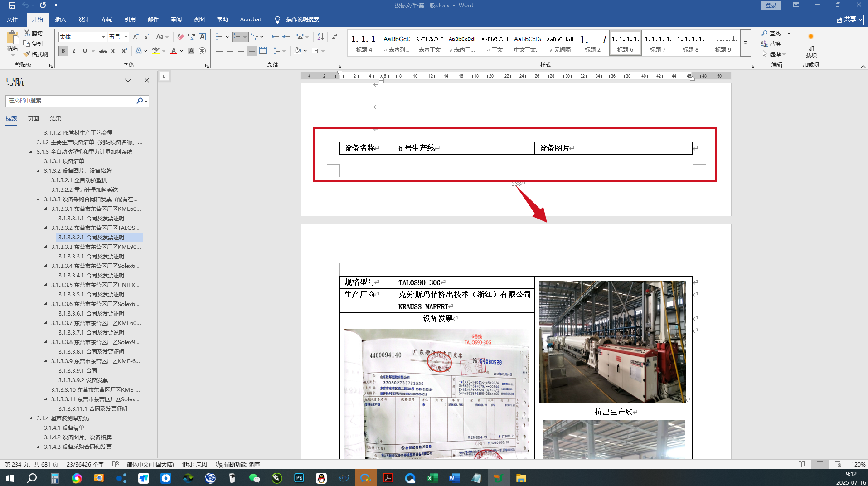Click the navigation search field
The width and height of the screenshot is (868, 486).
coord(70,101)
